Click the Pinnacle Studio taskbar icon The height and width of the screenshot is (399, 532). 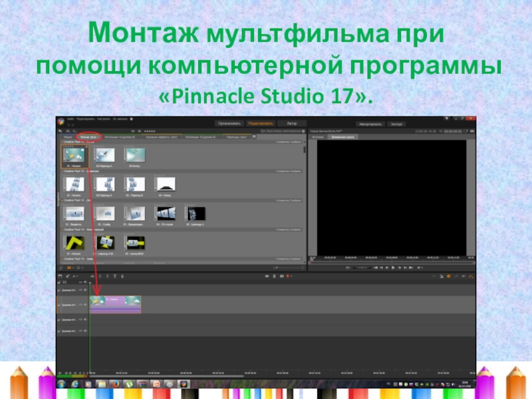[x=184, y=384]
